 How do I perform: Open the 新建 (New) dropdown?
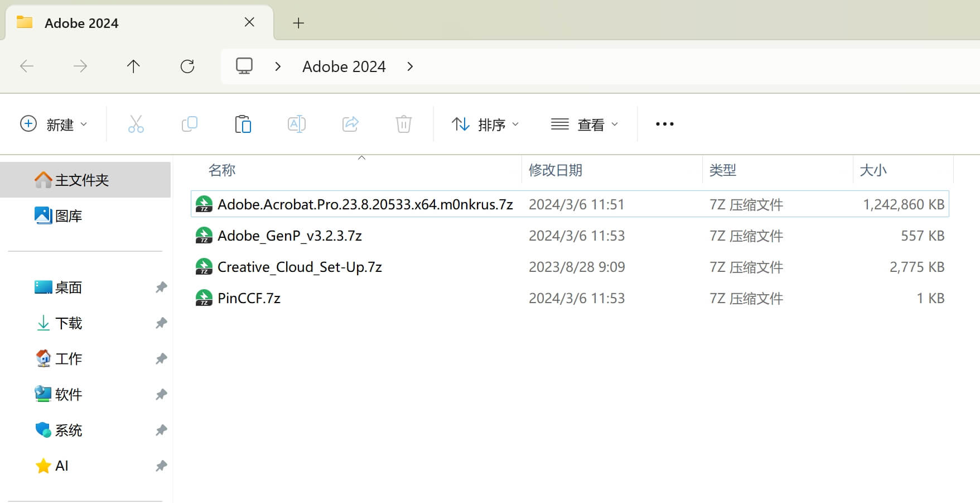pyautogui.click(x=54, y=124)
